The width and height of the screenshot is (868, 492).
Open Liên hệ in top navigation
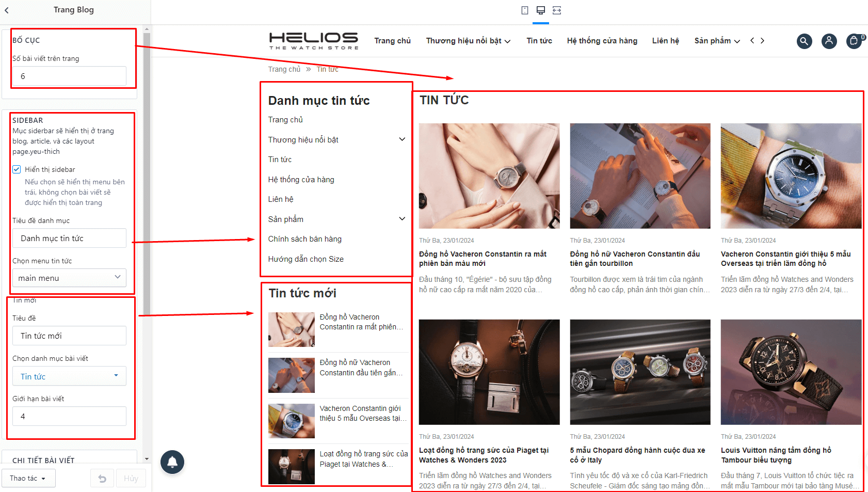tap(666, 41)
